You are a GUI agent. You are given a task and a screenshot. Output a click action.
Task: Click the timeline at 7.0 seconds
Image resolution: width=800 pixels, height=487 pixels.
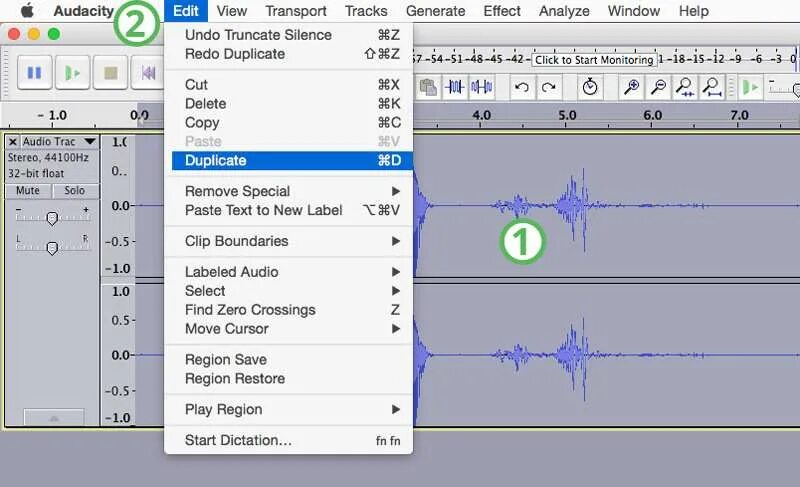coord(739,116)
